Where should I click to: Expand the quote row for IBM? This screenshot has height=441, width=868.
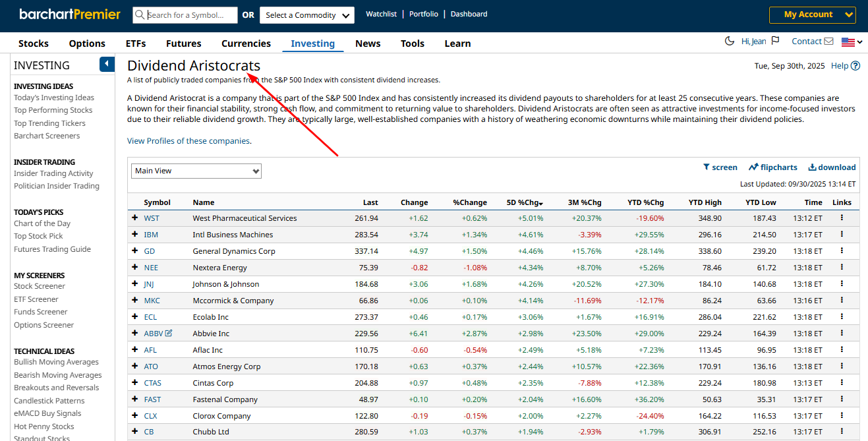[x=135, y=234]
